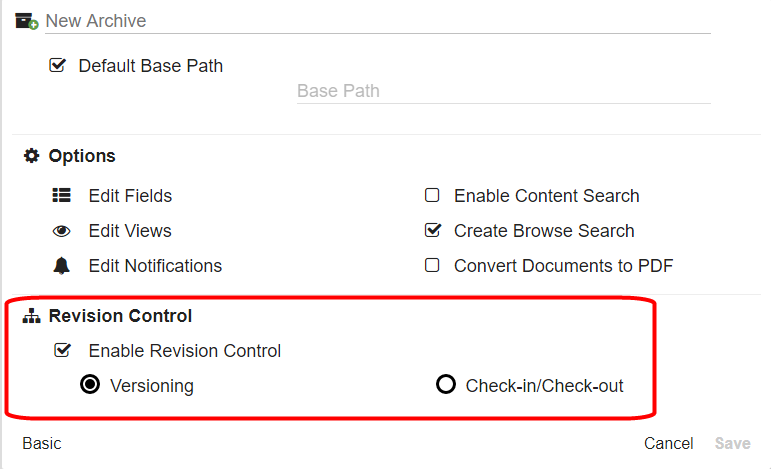The width and height of the screenshot is (771, 469).
Task: Select the Versioning radio option
Action: [90, 385]
